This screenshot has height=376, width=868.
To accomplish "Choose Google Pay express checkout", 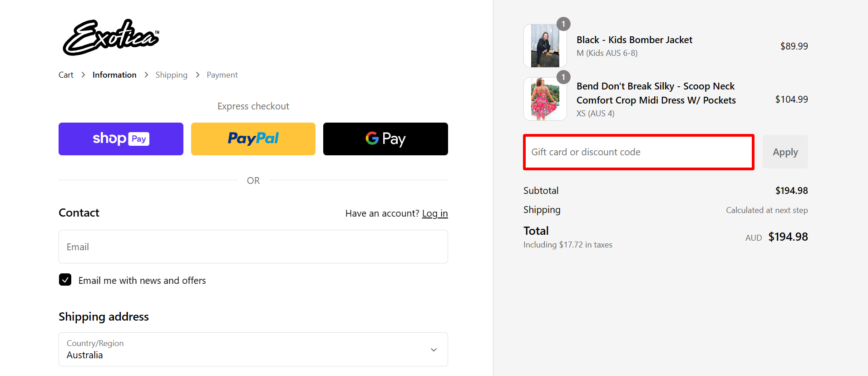I will click(x=385, y=139).
